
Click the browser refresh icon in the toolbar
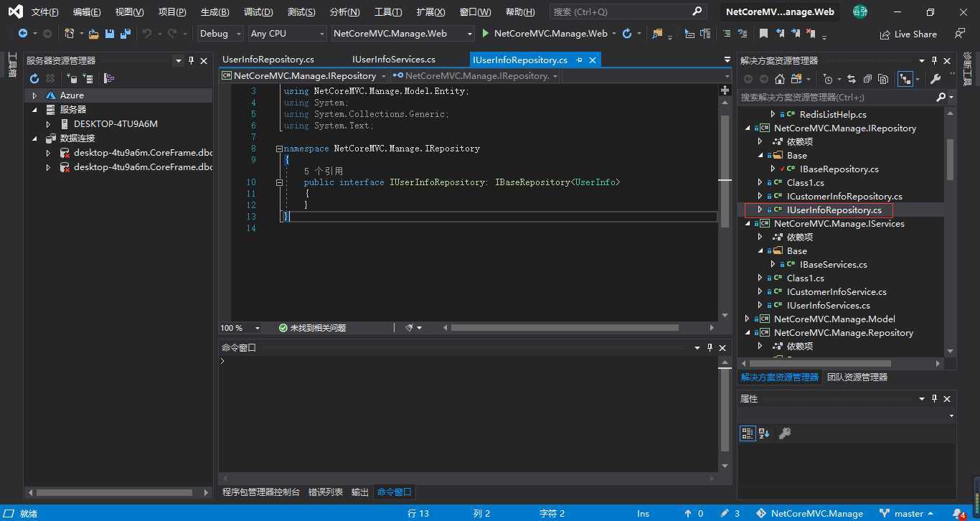tap(627, 34)
